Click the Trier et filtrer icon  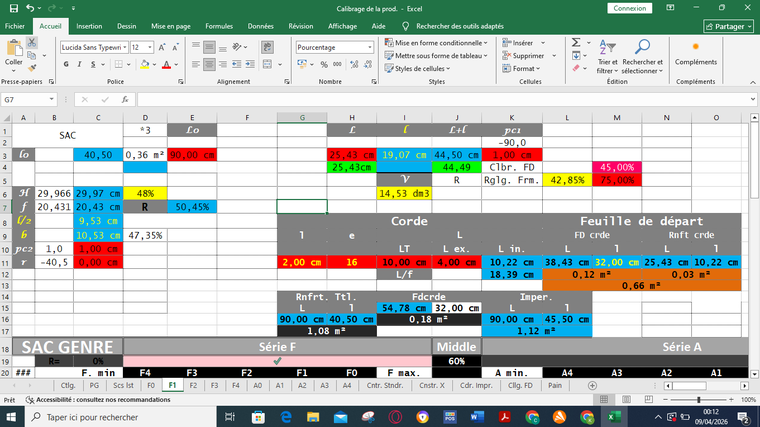607,47
